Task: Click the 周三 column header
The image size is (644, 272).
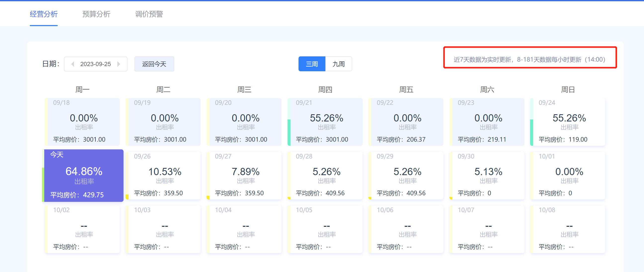Action: coord(244,89)
